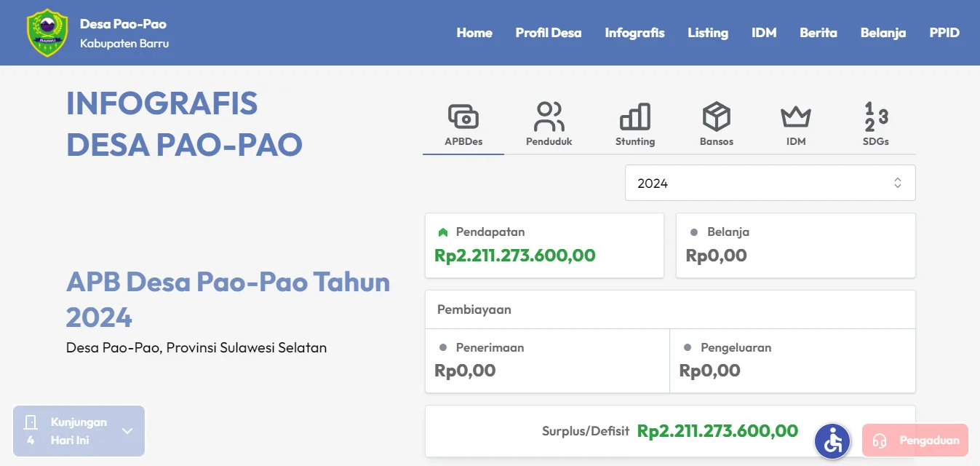
Task: Open the SDGs 123 icon
Action: coord(876,116)
